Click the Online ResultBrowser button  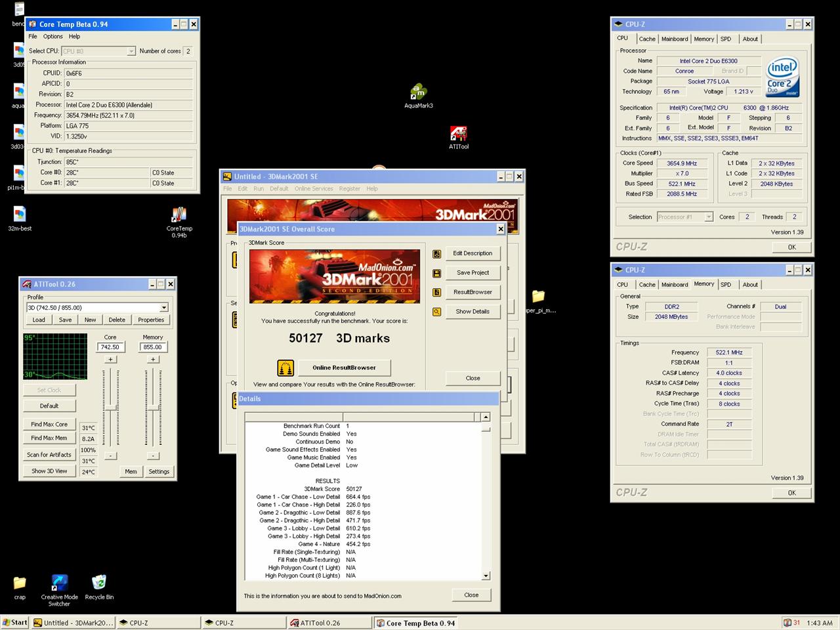coord(344,367)
